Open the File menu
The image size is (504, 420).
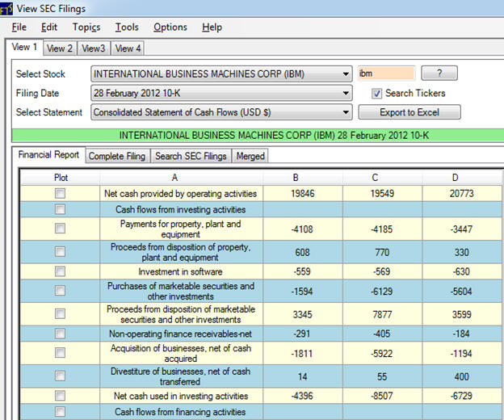[19, 27]
